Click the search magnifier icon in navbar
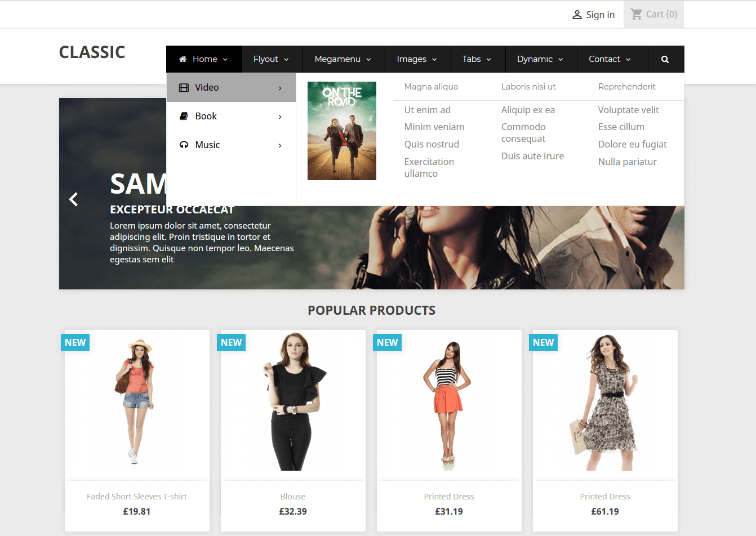Viewport: 756px width, 536px height. 665,59
